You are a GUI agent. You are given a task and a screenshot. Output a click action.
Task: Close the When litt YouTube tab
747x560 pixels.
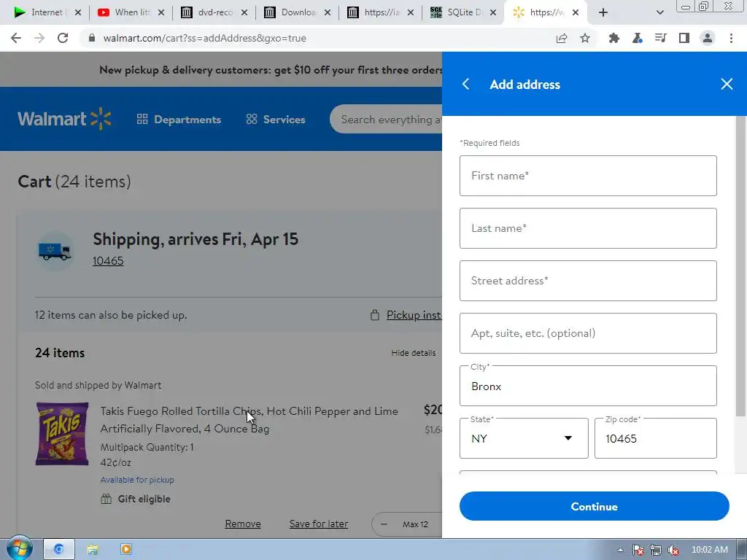coord(161,12)
